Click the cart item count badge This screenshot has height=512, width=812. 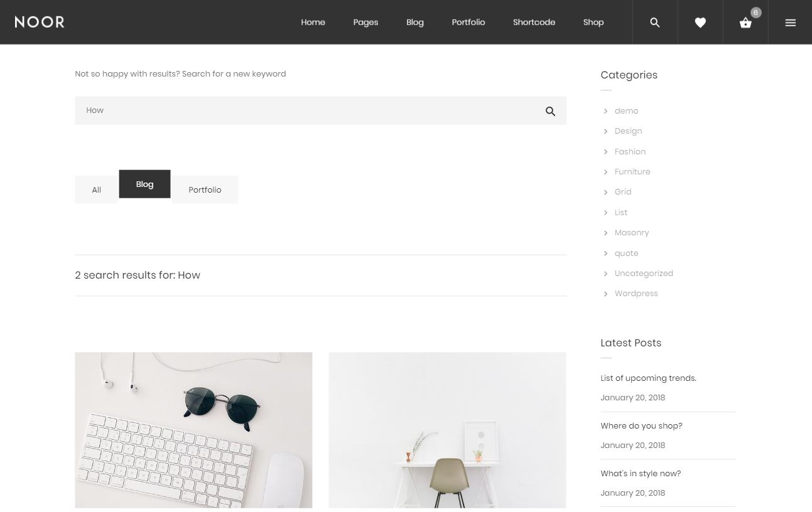point(755,13)
